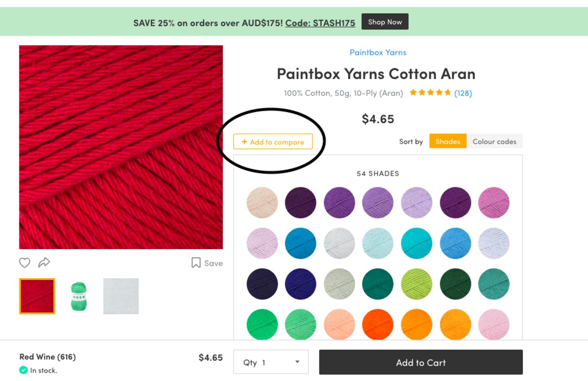Switch to the Colour codes view
Image resolution: width=588 pixels, height=381 pixels.
tap(494, 141)
